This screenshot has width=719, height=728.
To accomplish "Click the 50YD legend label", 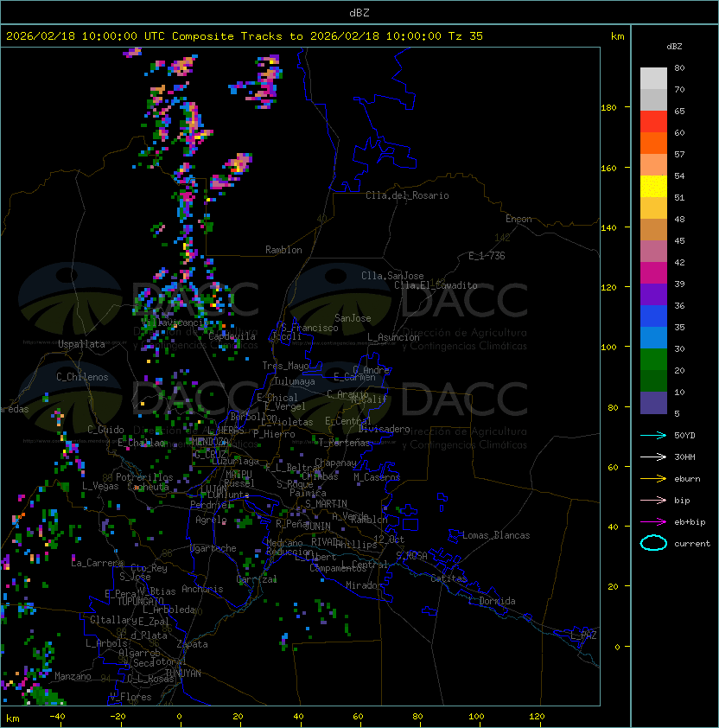I will coord(684,435).
